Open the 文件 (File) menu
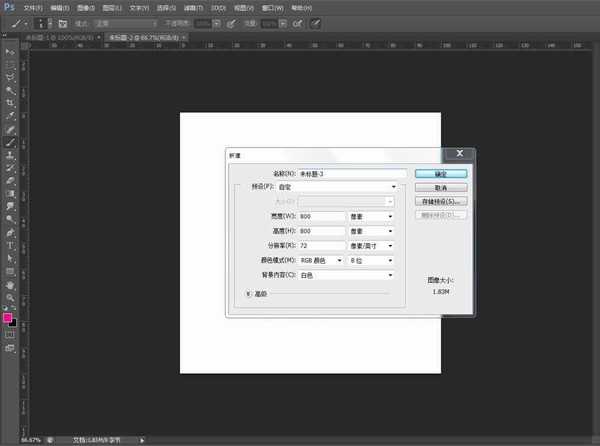600x446 pixels. (x=32, y=7)
